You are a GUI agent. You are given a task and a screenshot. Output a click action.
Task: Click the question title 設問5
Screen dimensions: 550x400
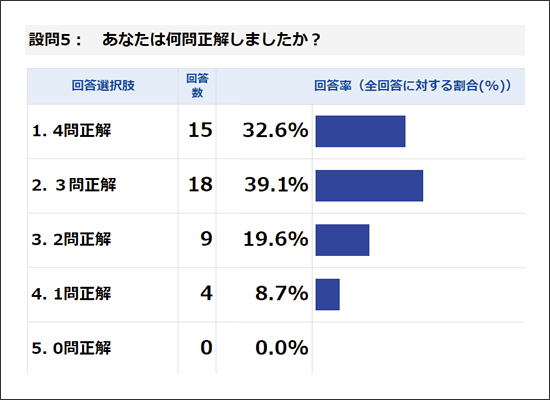tap(175, 40)
